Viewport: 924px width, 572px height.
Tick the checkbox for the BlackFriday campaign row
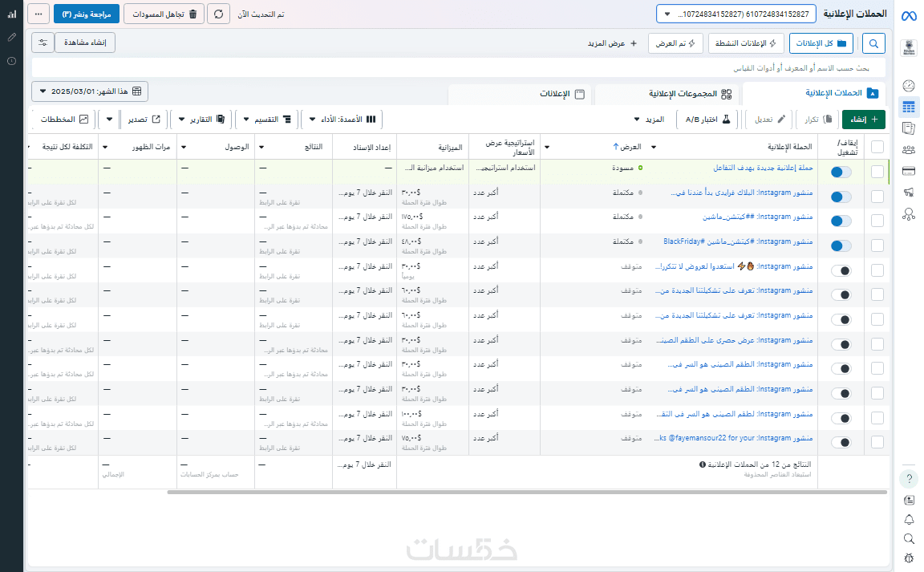[877, 245]
